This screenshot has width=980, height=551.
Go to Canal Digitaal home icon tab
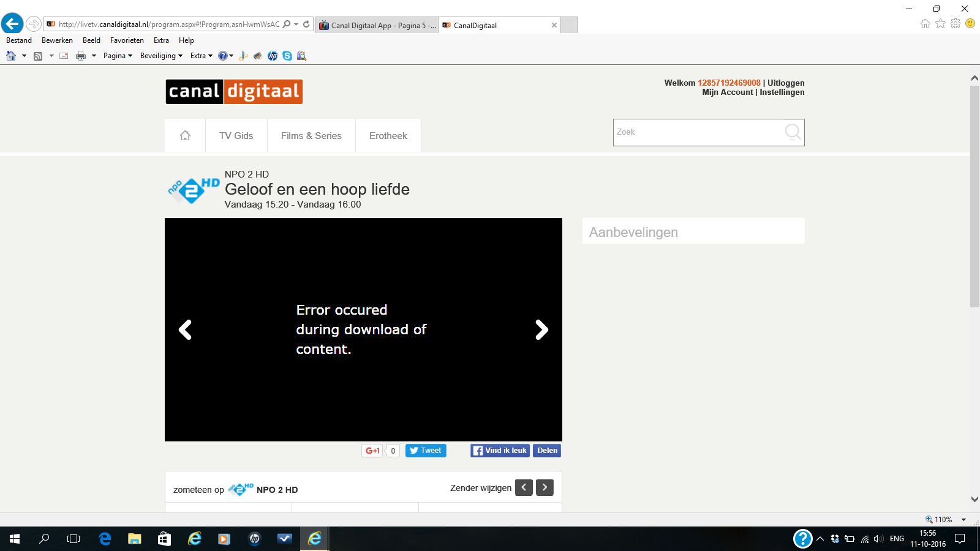185,135
